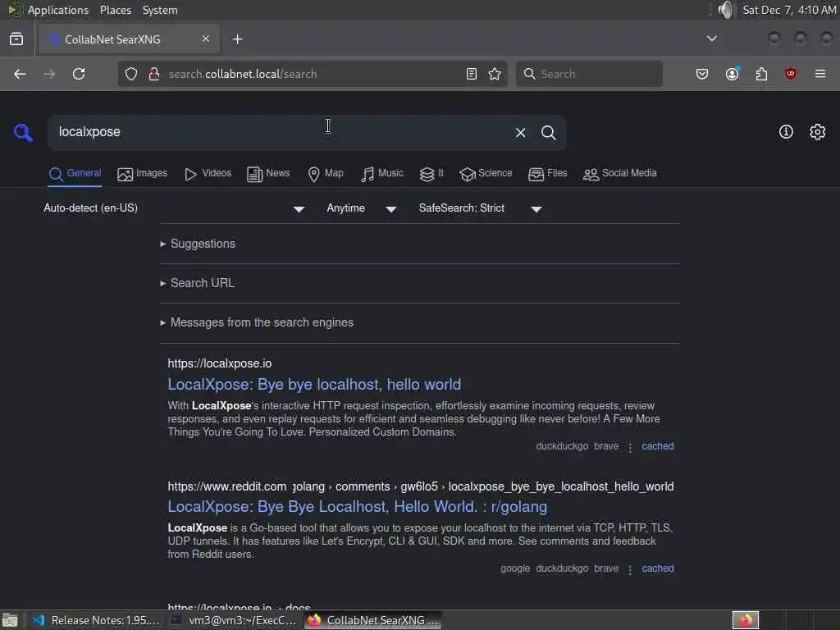The height and width of the screenshot is (630, 840).
Task: Switch to Science category
Action: coord(486,174)
